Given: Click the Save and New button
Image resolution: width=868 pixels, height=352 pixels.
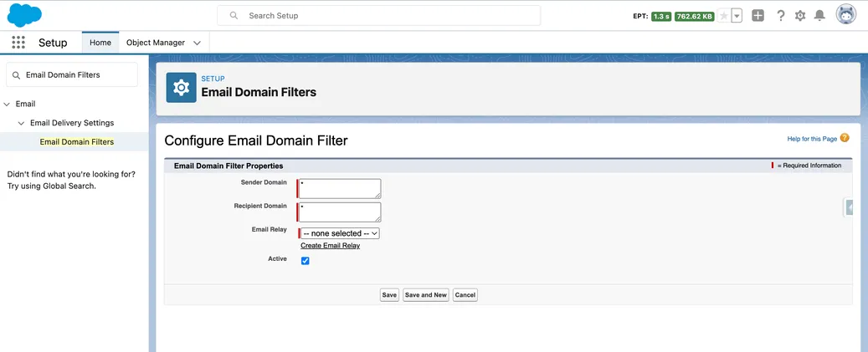Looking at the screenshot, I should click(x=426, y=295).
